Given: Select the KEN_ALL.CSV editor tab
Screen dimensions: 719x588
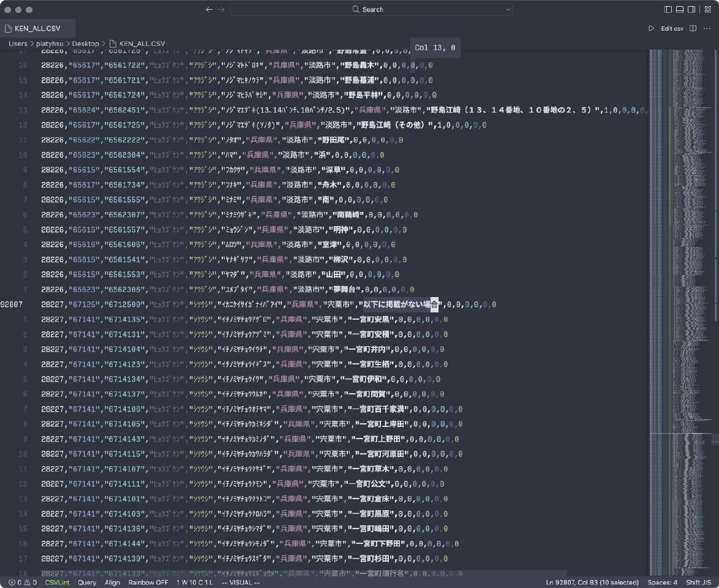Looking at the screenshot, I should 37,29.
